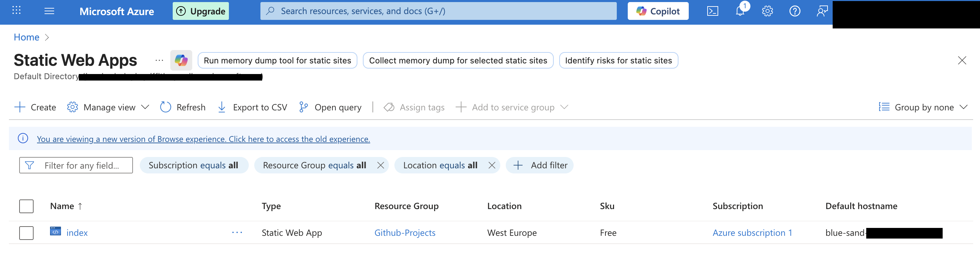Screen dimensions: 980x255
Task: Open the notifications bell
Action: pos(740,11)
